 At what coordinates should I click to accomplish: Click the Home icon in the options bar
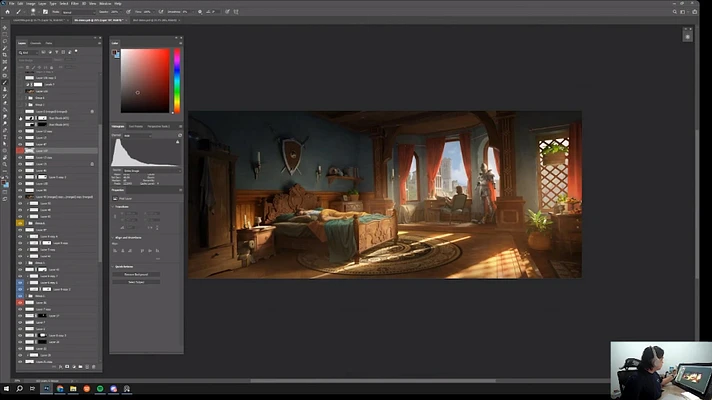[7, 12]
